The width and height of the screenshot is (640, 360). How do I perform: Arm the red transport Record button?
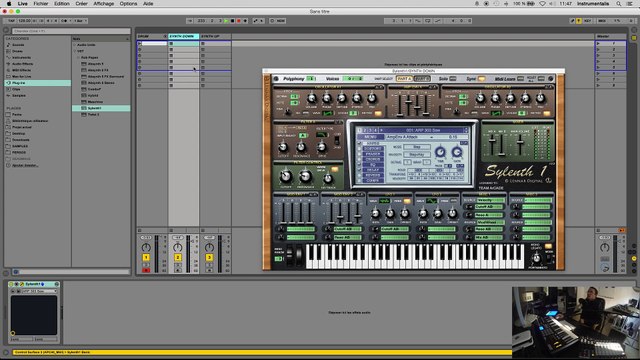(239, 21)
